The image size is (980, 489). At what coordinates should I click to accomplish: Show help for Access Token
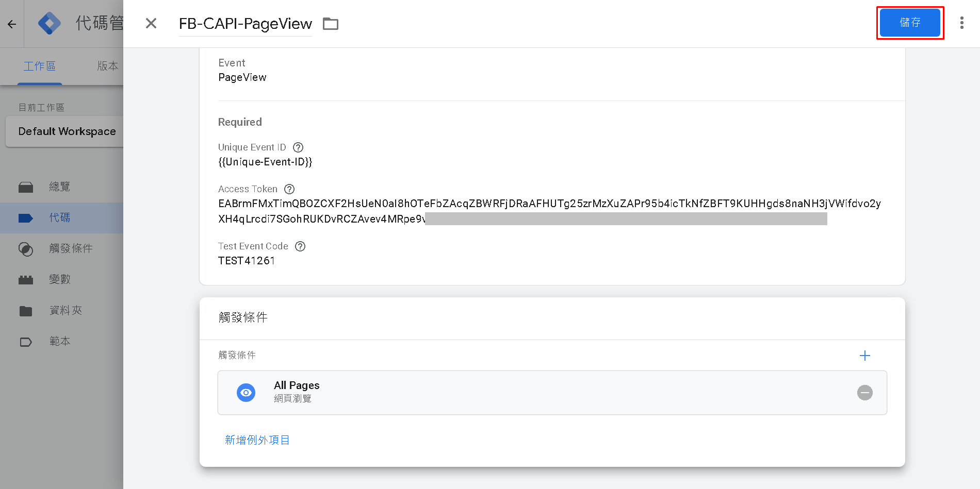click(x=289, y=189)
